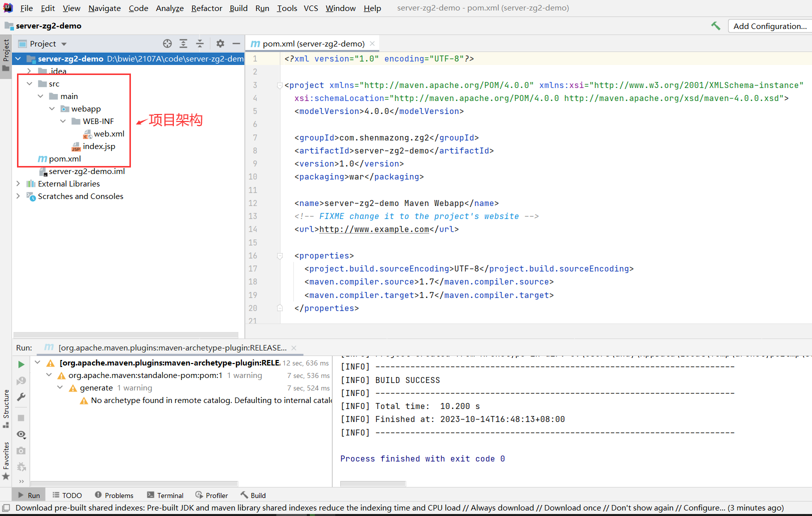Screen dimensions: 812x516
Task: Collapse the fold marker at project tag line
Action: [x=280, y=85]
